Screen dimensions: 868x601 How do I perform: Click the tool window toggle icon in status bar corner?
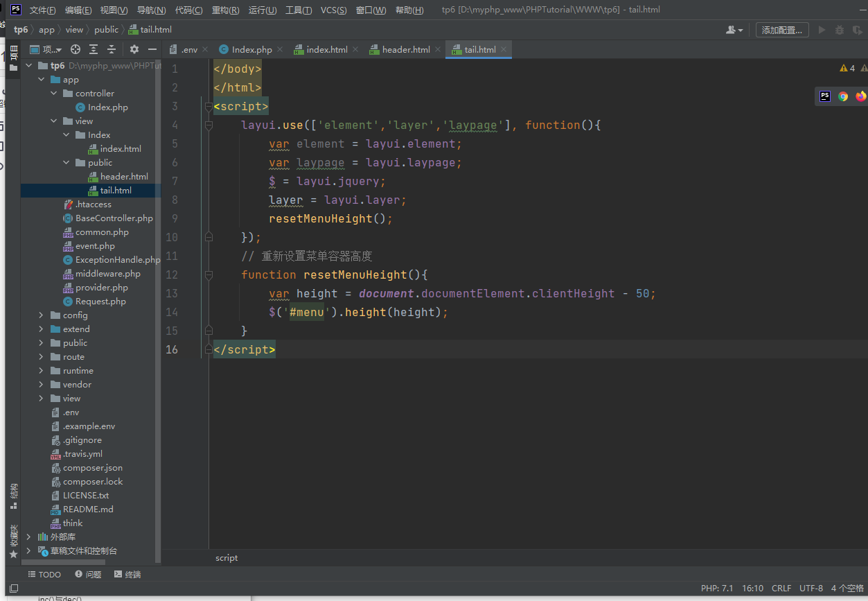14,588
